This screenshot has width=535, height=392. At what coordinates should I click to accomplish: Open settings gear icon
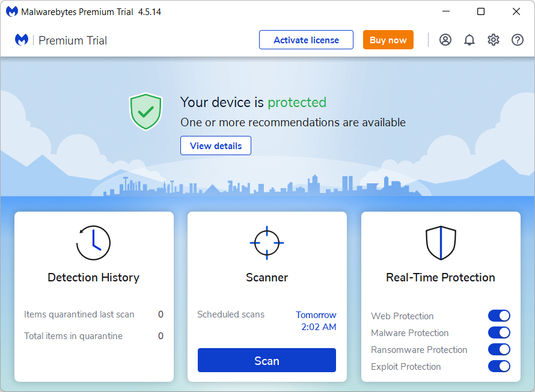pos(494,40)
